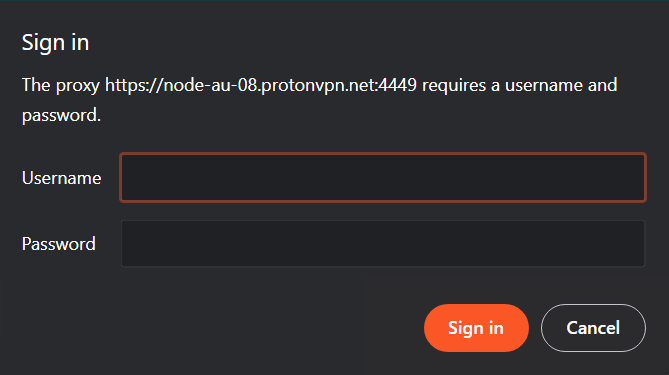Click the outlined Cancel button

click(593, 328)
